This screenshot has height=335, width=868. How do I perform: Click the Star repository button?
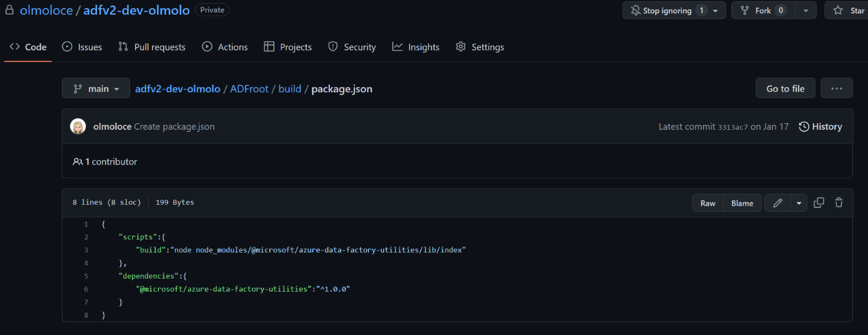pos(850,10)
